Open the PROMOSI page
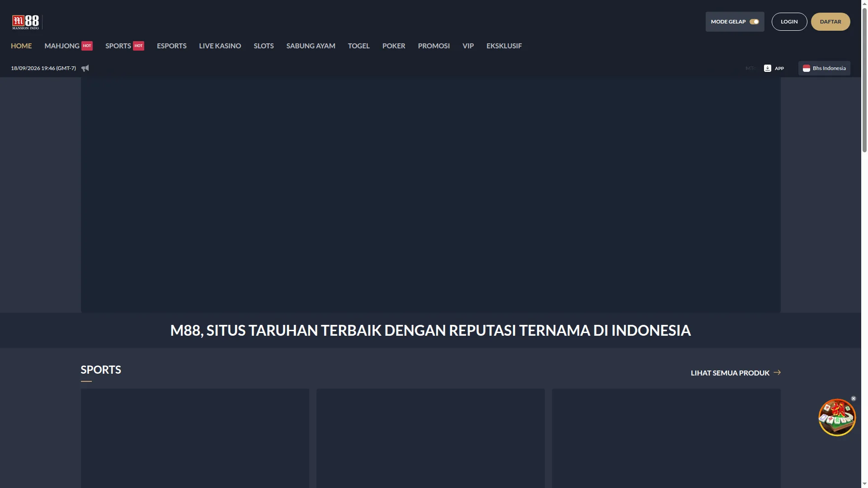Screen dimensions: 868x488 click(x=434, y=46)
